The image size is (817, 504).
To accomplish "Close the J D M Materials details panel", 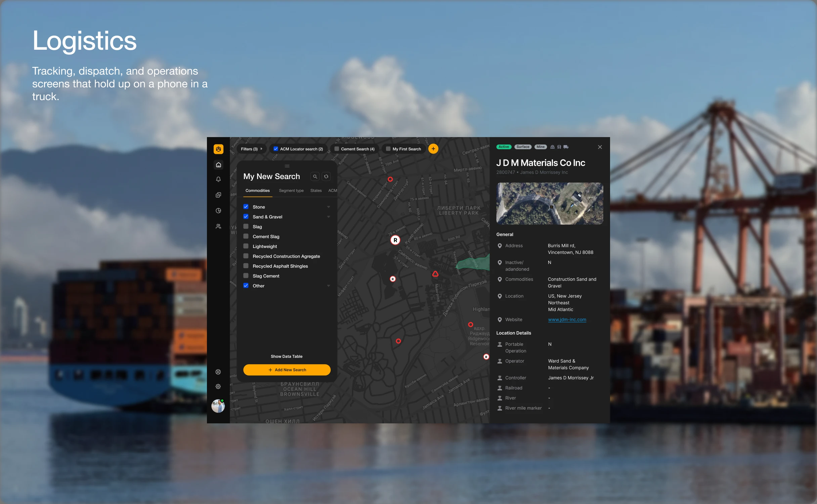I will pyautogui.click(x=600, y=147).
